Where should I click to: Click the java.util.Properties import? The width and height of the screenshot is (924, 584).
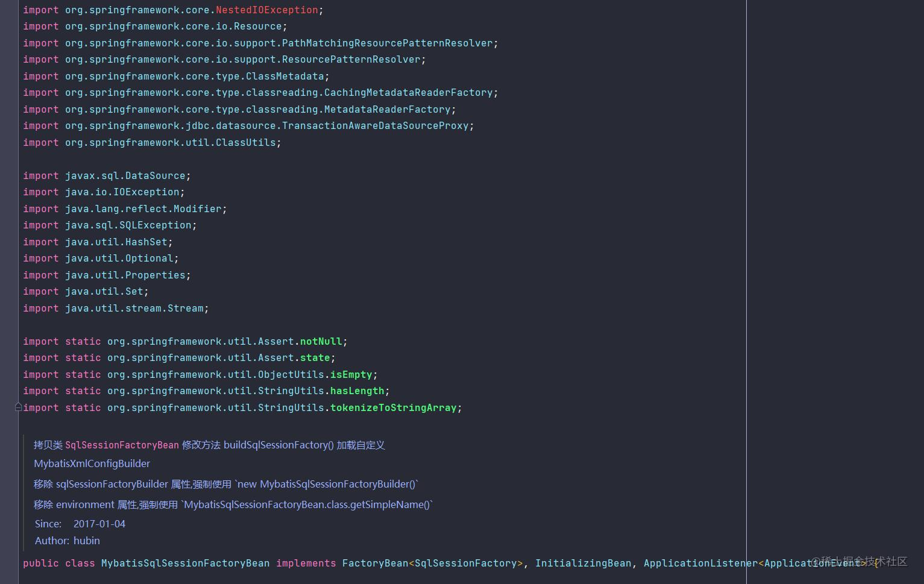pyautogui.click(x=107, y=275)
